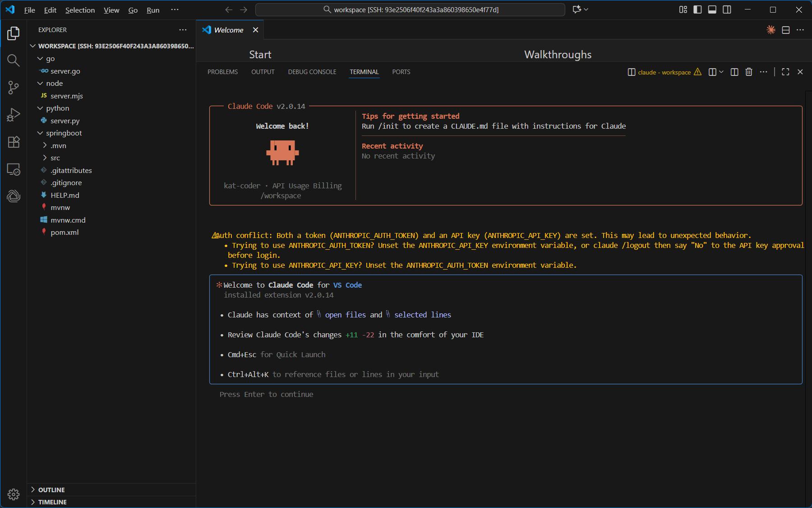This screenshot has width=812, height=508.
Task: Open the Remote Explorer view
Action: coord(14,170)
